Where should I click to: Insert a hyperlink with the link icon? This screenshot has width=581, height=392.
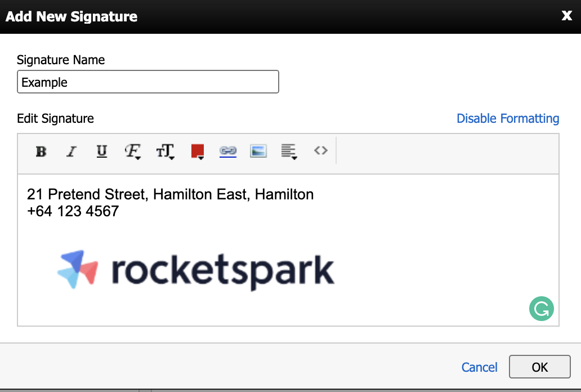point(228,152)
